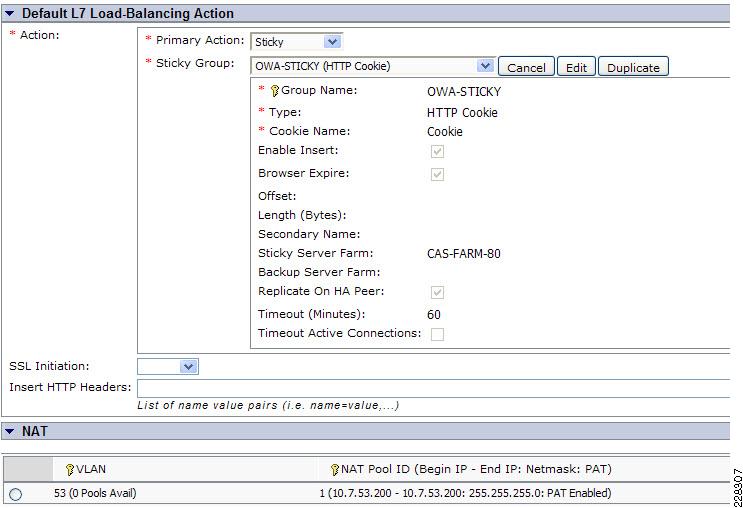Image resolution: width=743 pixels, height=508 pixels.
Task: Click the key icon beside VLAN header
Action: tap(70, 470)
